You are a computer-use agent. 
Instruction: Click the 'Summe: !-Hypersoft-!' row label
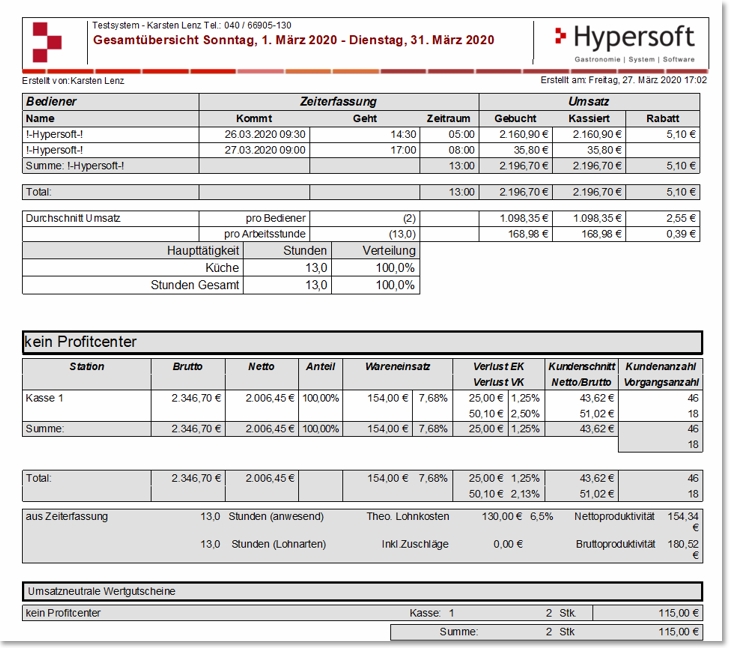[x=75, y=166]
